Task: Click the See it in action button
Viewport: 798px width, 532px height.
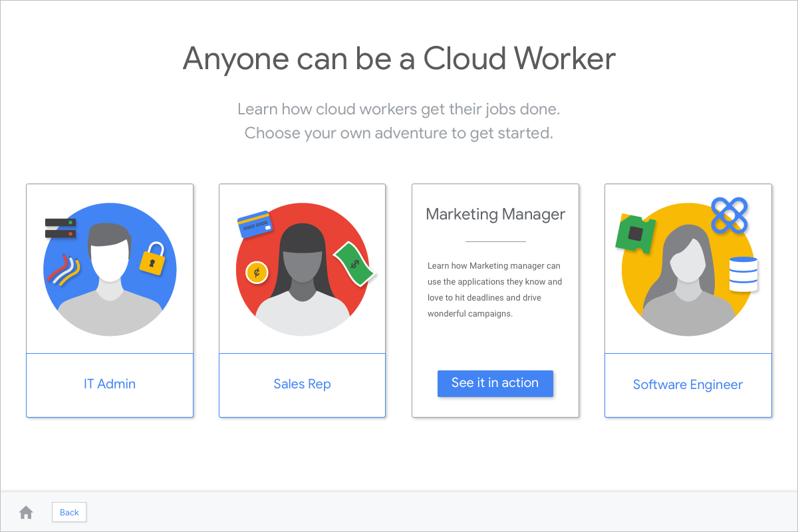Action: (x=495, y=383)
